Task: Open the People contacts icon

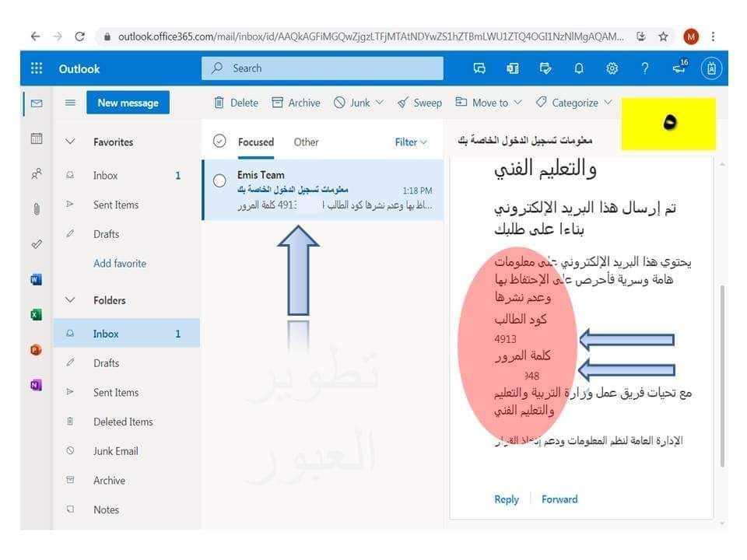Action: click(x=37, y=174)
